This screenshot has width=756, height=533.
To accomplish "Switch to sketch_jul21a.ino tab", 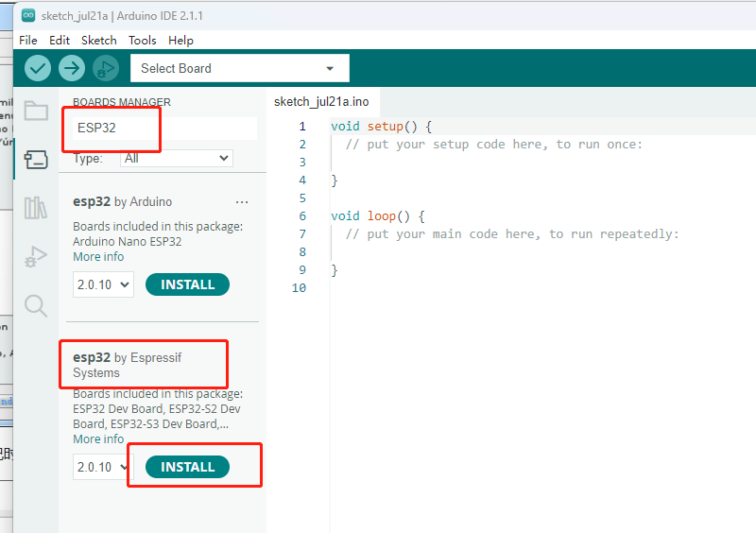I will (321, 102).
